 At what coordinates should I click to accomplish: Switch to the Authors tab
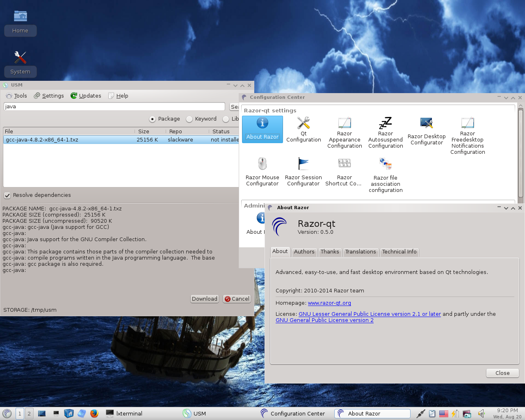coord(304,252)
